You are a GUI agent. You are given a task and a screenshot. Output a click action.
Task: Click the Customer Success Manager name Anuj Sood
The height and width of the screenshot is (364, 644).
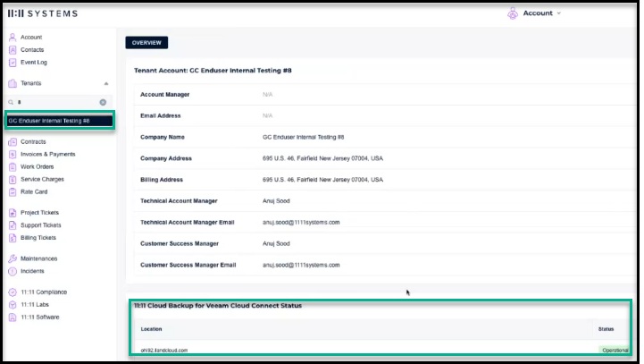276,243
